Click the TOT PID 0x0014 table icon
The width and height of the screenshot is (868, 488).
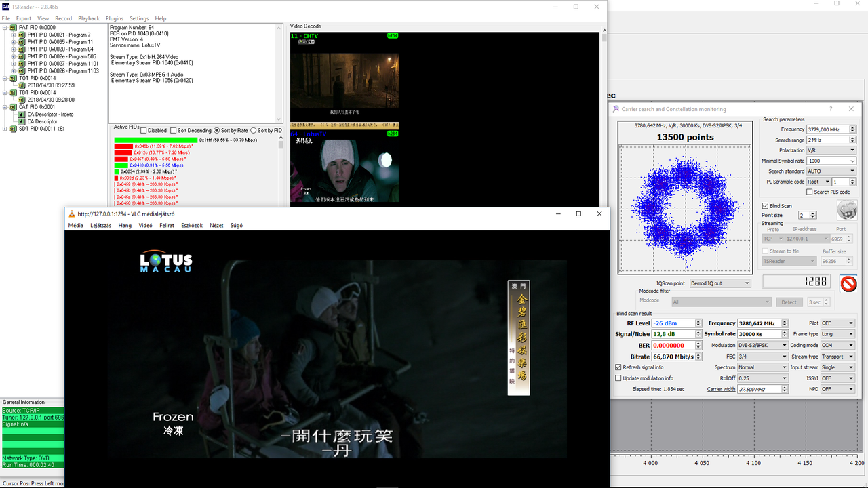click(14, 78)
